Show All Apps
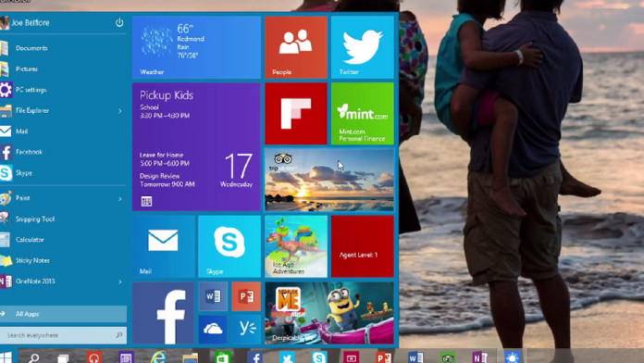The height and width of the screenshot is (363, 644). pyautogui.click(x=63, y=314)
